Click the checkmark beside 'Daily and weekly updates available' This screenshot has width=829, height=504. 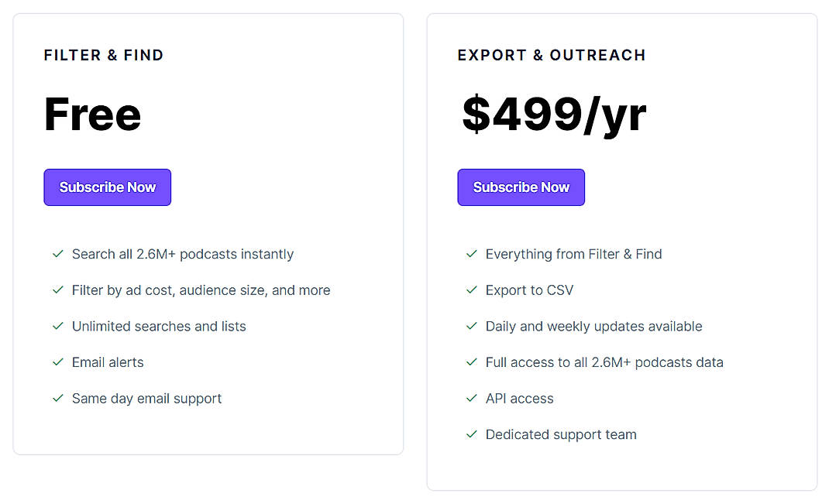pos(471,326)
